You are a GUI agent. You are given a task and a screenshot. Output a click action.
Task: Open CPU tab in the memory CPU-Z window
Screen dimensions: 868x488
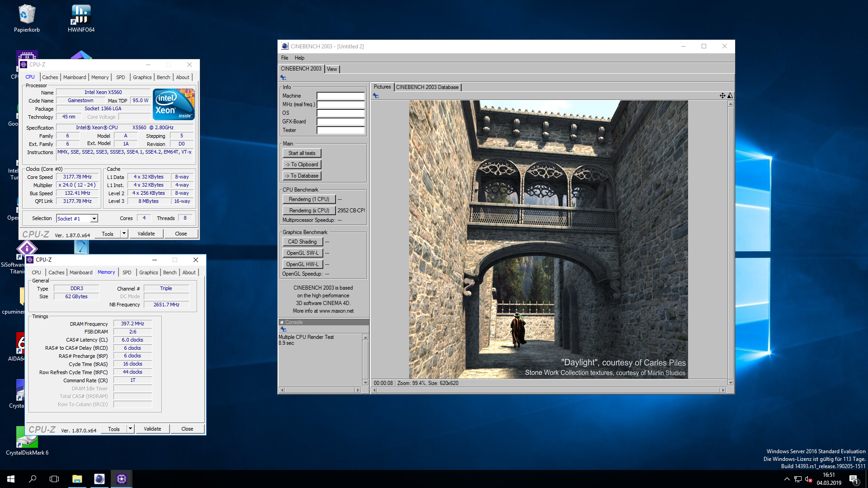[37, 272]
